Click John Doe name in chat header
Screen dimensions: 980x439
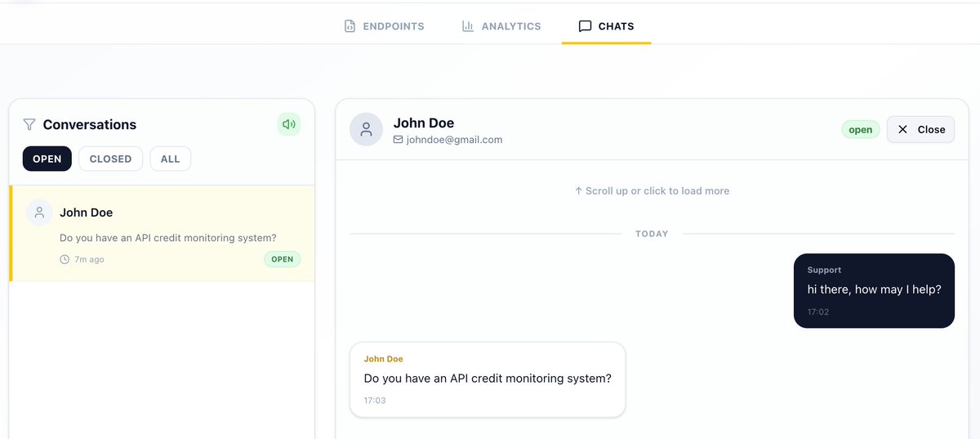pos(424,123)
